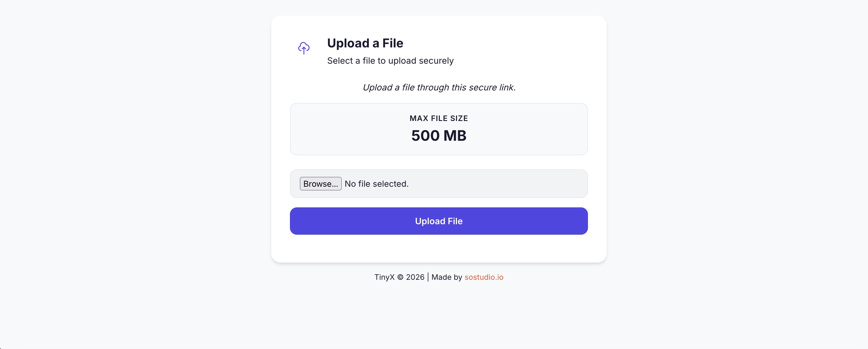The width and height of the screenshot is (868, 349).
Task: Click the italic secure link instruction text
Action: [x=439, y=87]
